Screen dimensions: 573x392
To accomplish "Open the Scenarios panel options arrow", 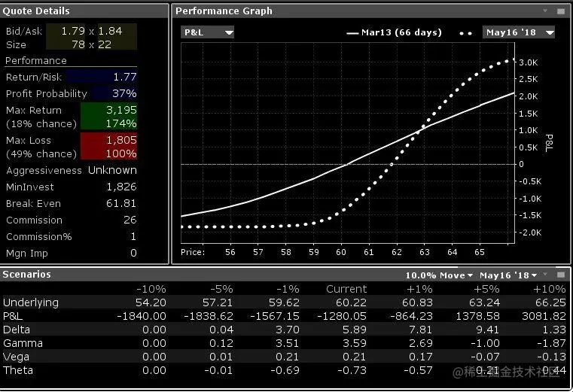I will click(x=545, y=274).
